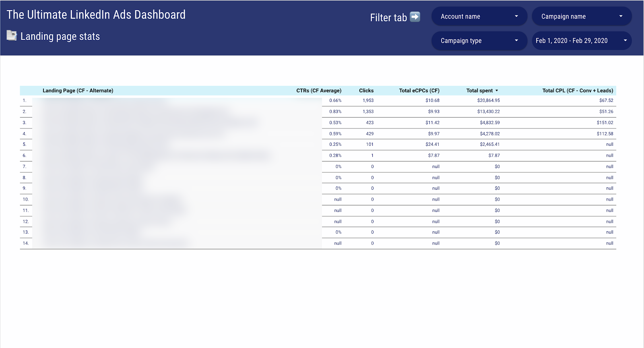Expand the Campaign name filter
This screenshot has width=644, height=348.
click(582, 17)
